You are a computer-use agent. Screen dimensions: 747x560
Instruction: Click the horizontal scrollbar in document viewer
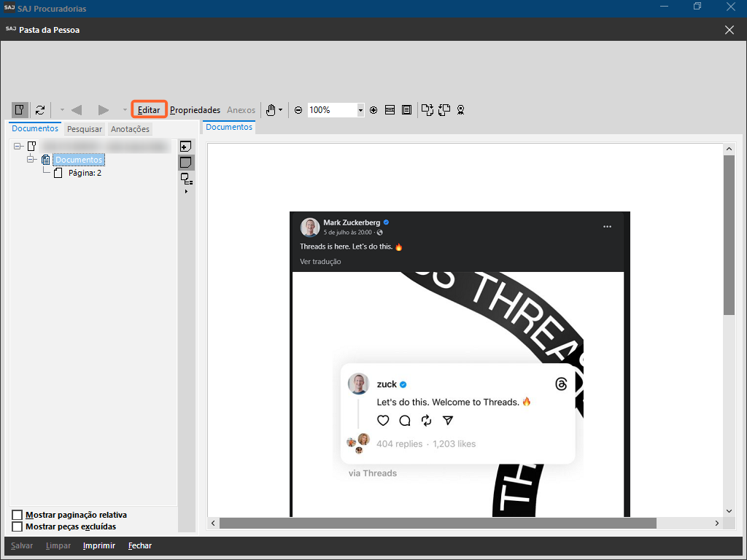tap(438, 523)
